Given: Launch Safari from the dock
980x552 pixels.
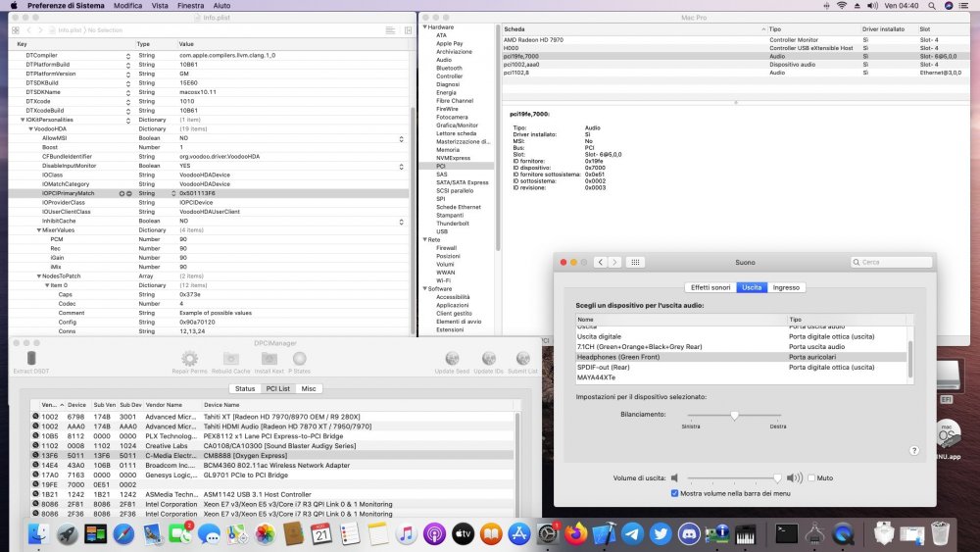Looking at the screenshot, I should click(x=123, y=534).
